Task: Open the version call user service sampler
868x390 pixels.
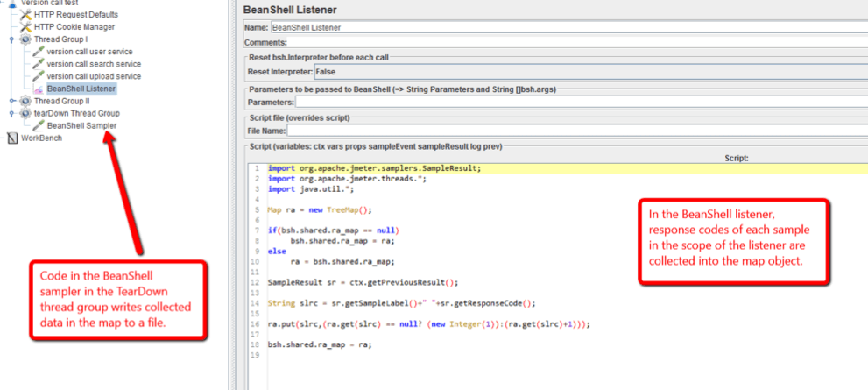Action: point(89,52)
